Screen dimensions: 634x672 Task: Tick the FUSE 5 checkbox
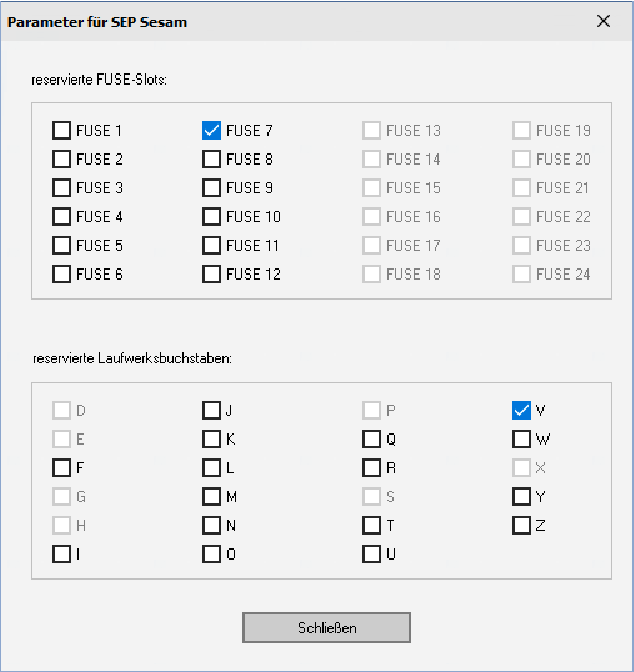click(62, 245)
